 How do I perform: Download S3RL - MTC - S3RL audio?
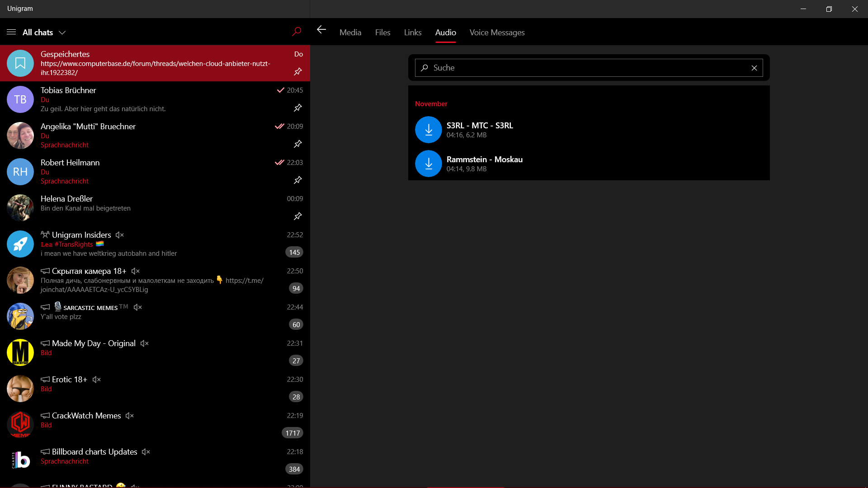(429, 130)
